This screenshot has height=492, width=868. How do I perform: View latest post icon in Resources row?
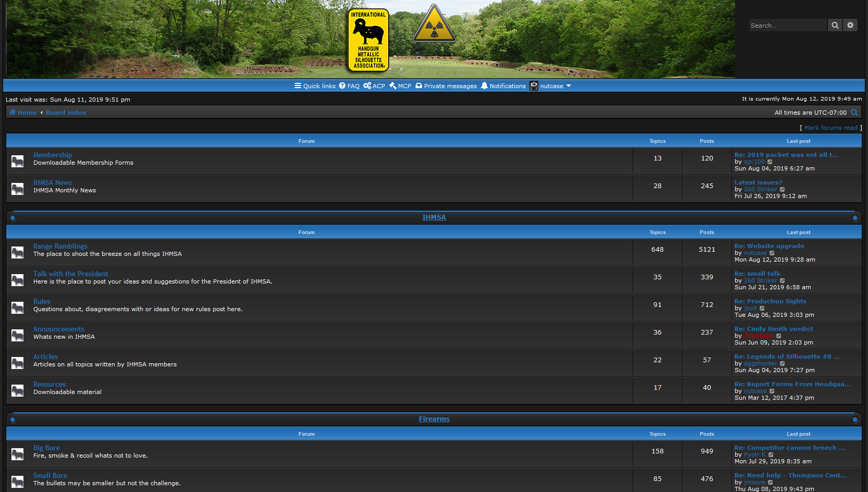tap(772, 391)
